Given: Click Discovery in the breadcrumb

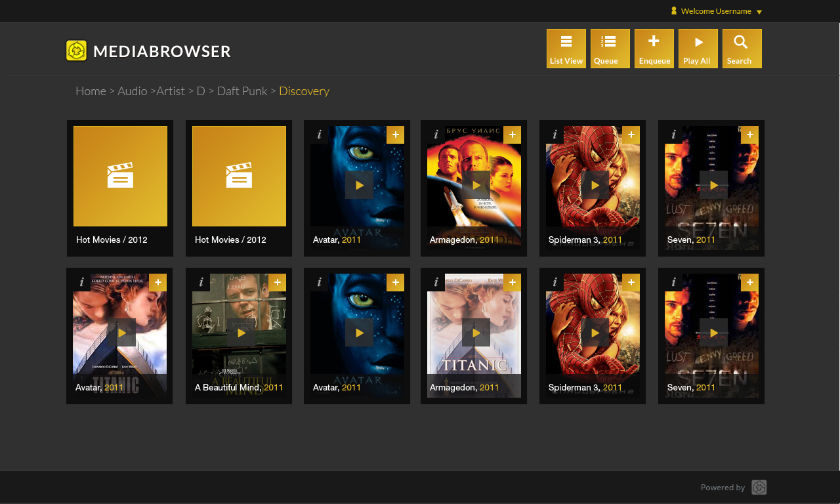Looking at the screenshot, I should coord(304,91).
